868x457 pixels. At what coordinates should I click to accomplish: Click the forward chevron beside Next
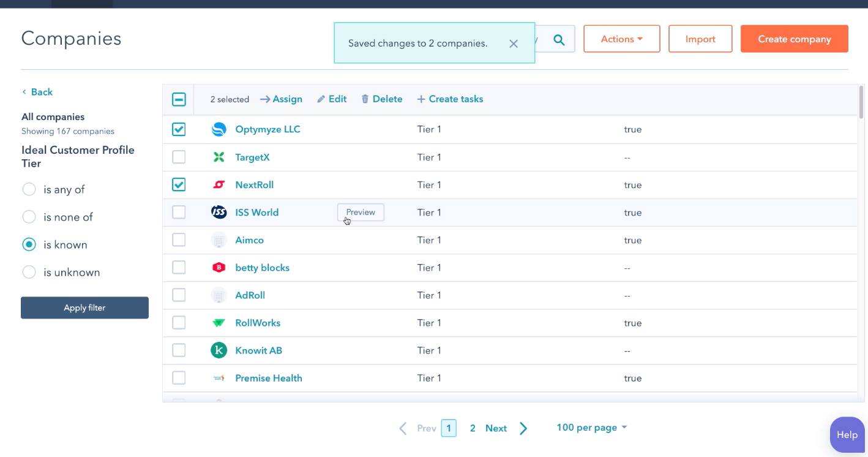[x=523, y=428]
